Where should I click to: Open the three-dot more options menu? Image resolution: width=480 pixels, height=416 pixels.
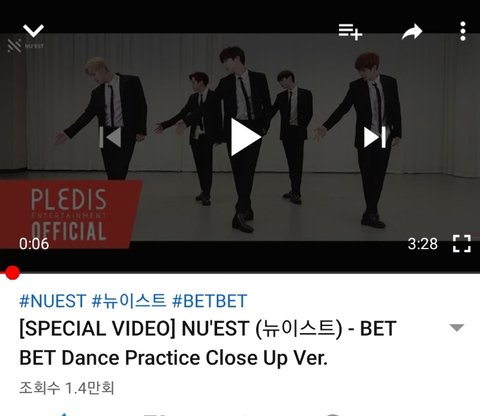click(x=463, y=31)
